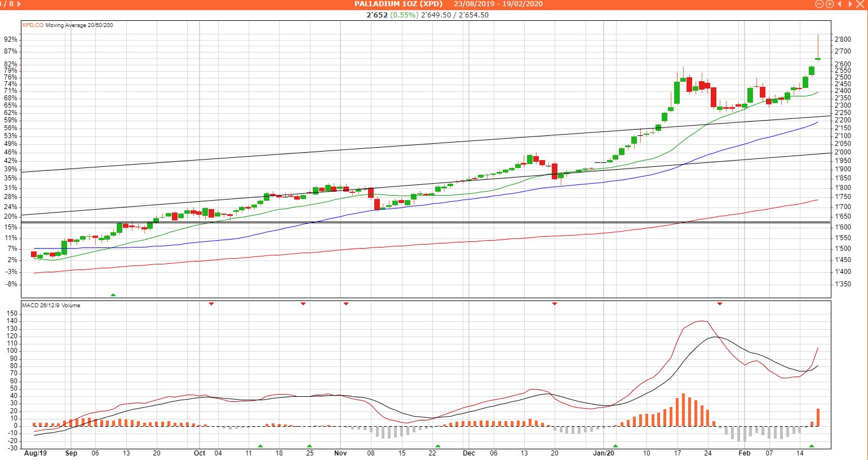
Task: Zoom in the chart with plus icon
Action: 830,4
